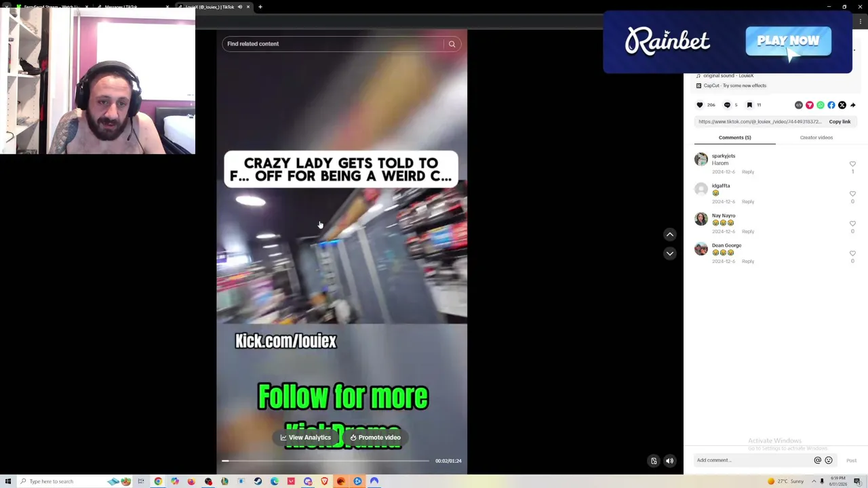
Task: Reply to Nay Nayro's comment
Action: [x=748, y=232]
